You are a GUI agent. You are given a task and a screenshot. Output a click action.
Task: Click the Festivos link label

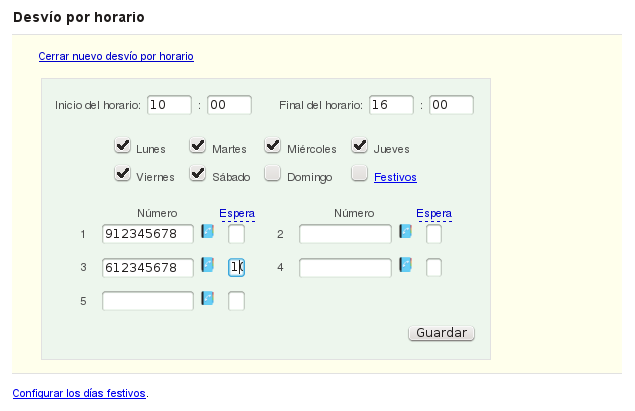coord(395,178)
